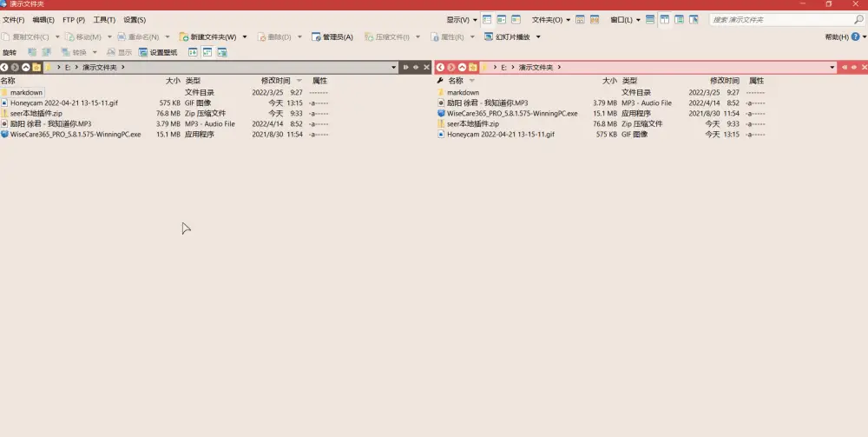Click 演示文件夹 breadcrumb in right pane
The width and height of the screenshot is (868, 437).
(534, 67)
